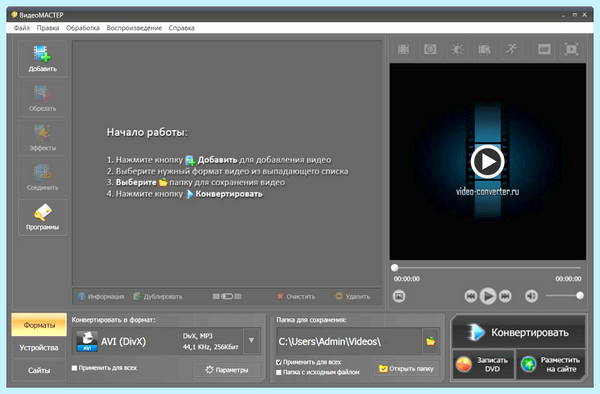Click the video seek slider handle

pos(395,268)
